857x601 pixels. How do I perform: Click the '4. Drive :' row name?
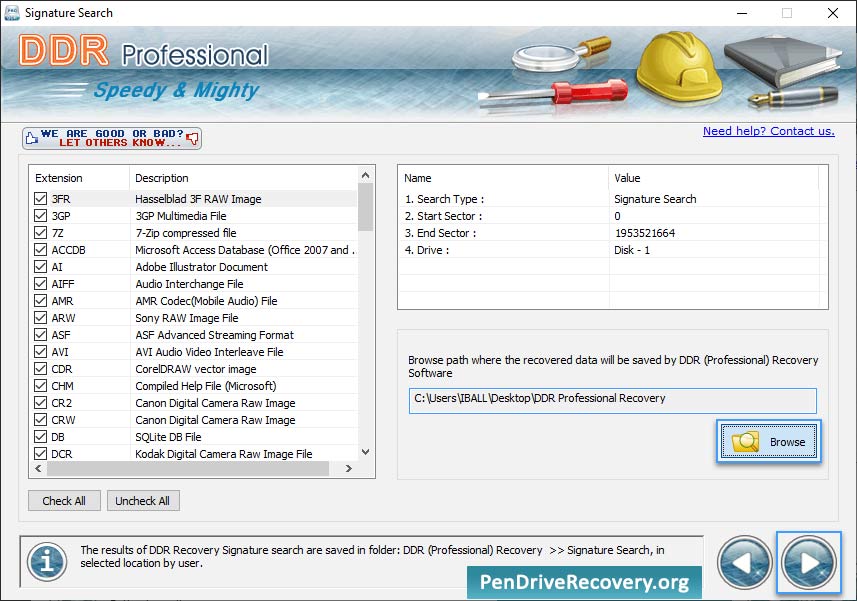(427, 250)
